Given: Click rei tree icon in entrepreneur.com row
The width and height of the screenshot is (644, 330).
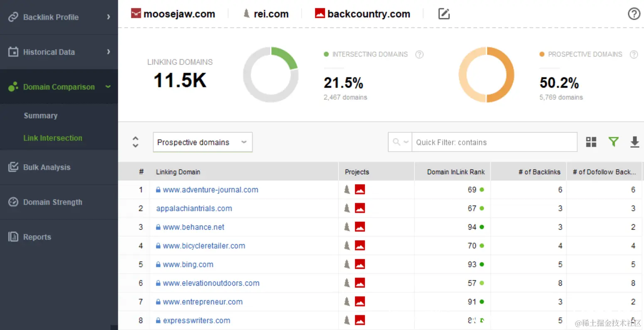Looking at the screenshot, I should click(x=347, y=302).
